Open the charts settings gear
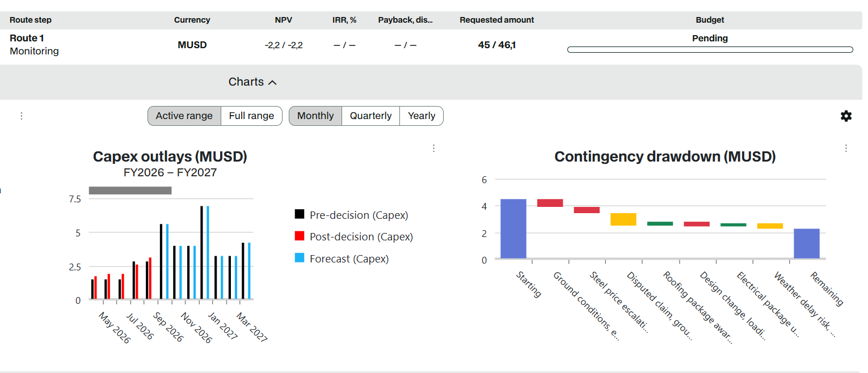The width and height of the screenshot is (868, 373). click(846, 116)
